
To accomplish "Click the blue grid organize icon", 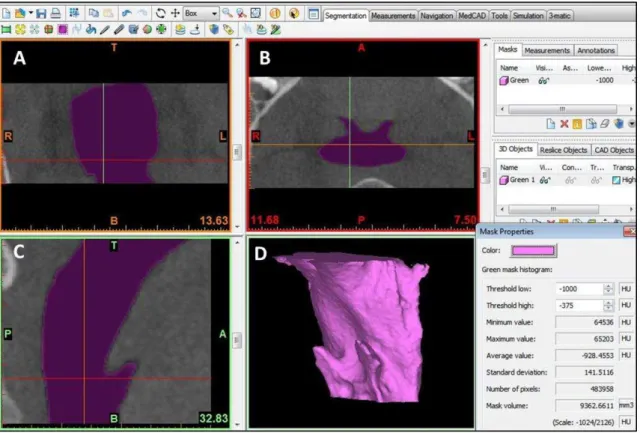I will (74, 13).
